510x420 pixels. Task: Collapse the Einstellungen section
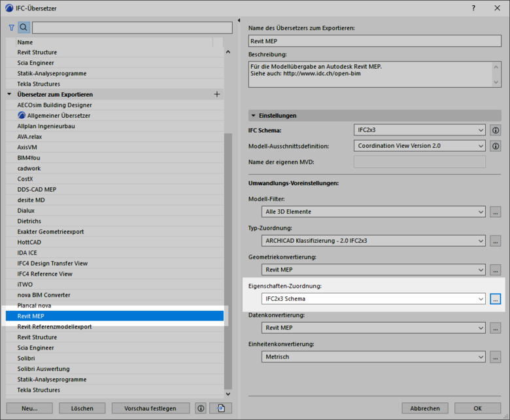pos(254,116)
